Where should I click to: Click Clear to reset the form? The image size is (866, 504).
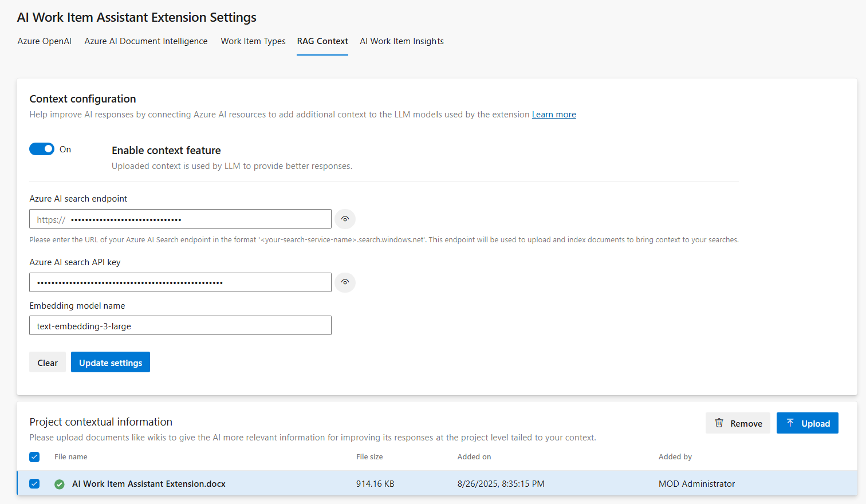coord(48,361)
